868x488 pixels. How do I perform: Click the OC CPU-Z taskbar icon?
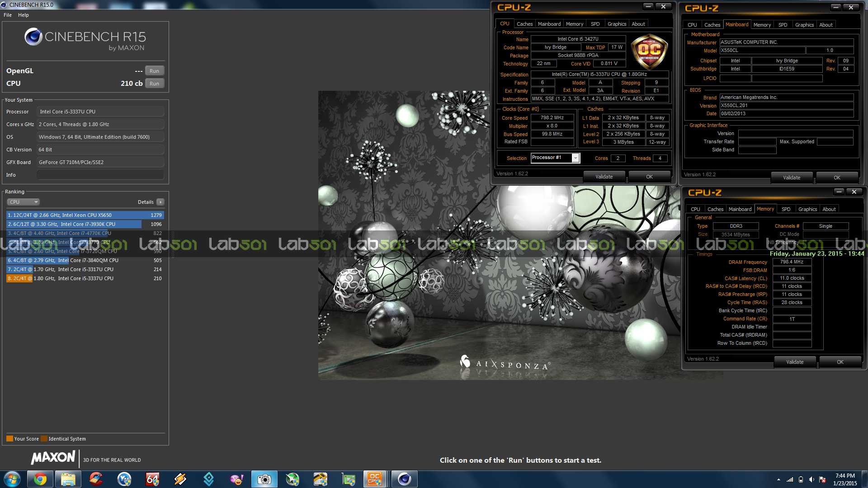point(375,479)
